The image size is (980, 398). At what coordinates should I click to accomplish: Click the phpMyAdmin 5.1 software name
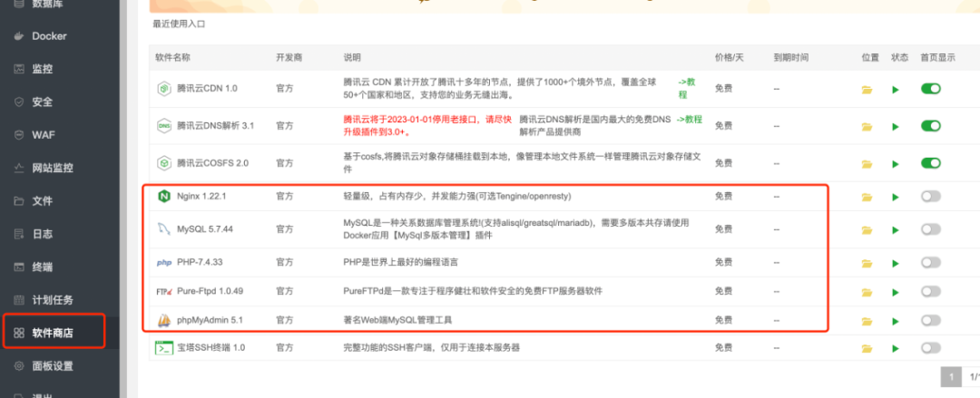point(210,321)
